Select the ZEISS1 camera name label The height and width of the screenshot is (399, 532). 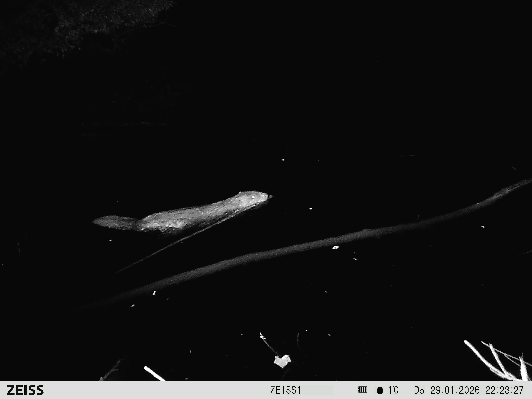pos(286,390)
